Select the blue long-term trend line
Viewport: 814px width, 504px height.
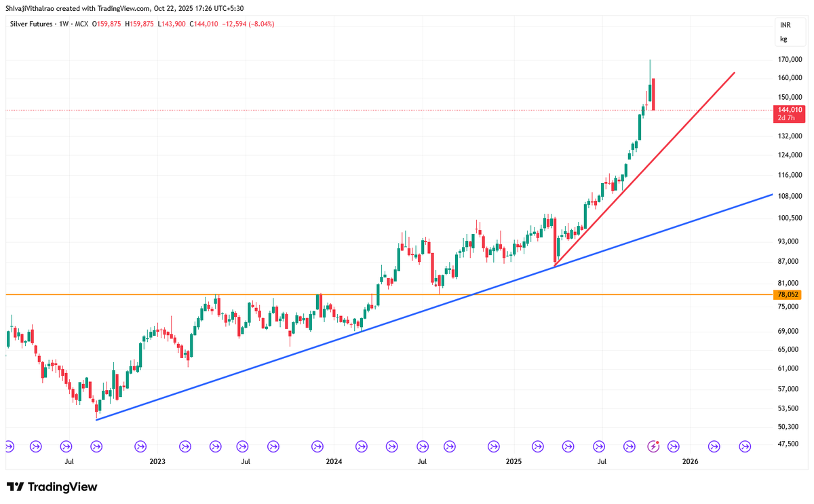pyautogui.click(x=434, y=307)
